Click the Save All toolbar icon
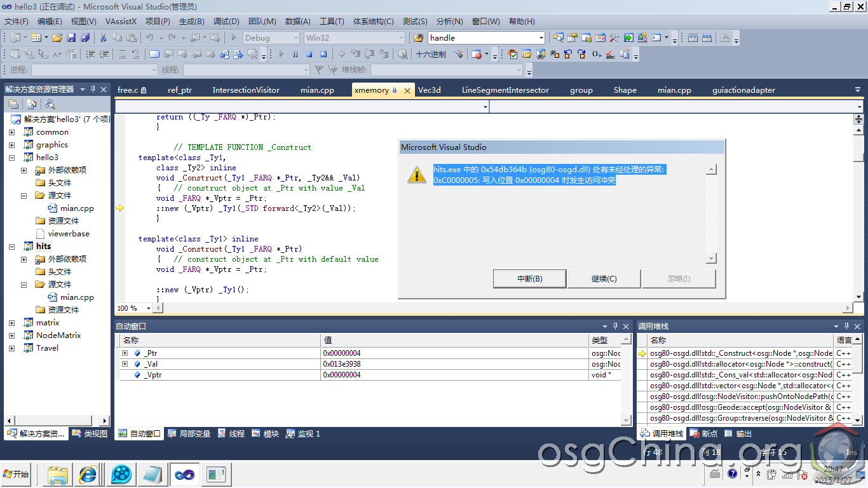Screen dimensions: 868x488 (84, 38)
